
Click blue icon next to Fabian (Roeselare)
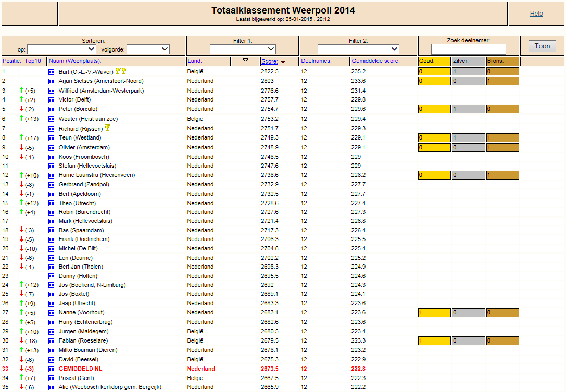pyautogui.click(x=51, y=341)
